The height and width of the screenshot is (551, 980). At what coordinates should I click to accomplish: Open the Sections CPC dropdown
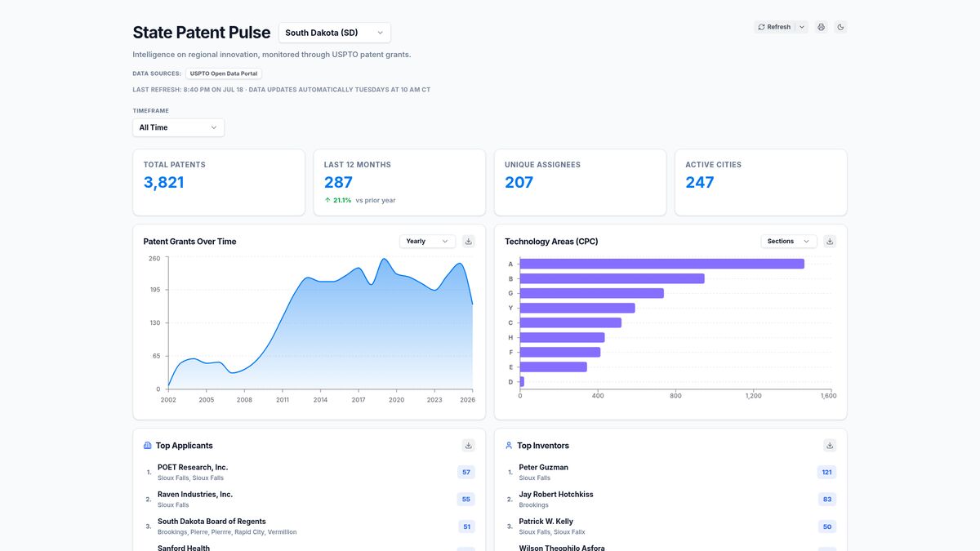pos(789,241)
